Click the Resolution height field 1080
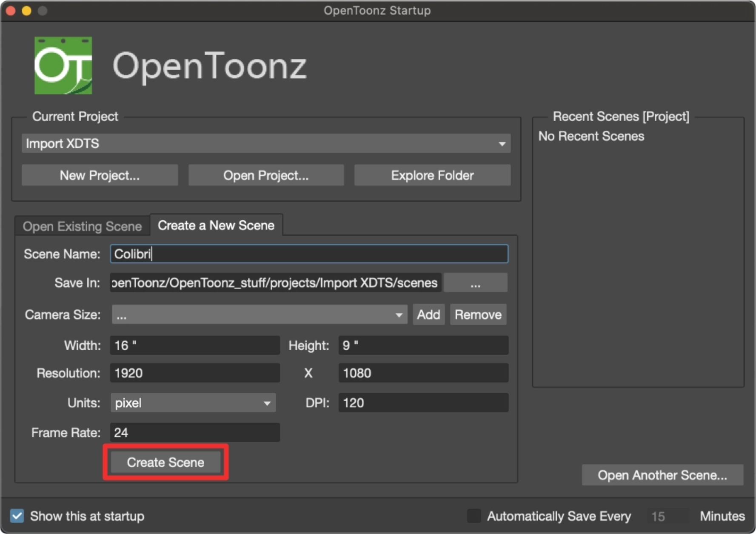The height and width of the screenshot is (534, 756). 423,373
